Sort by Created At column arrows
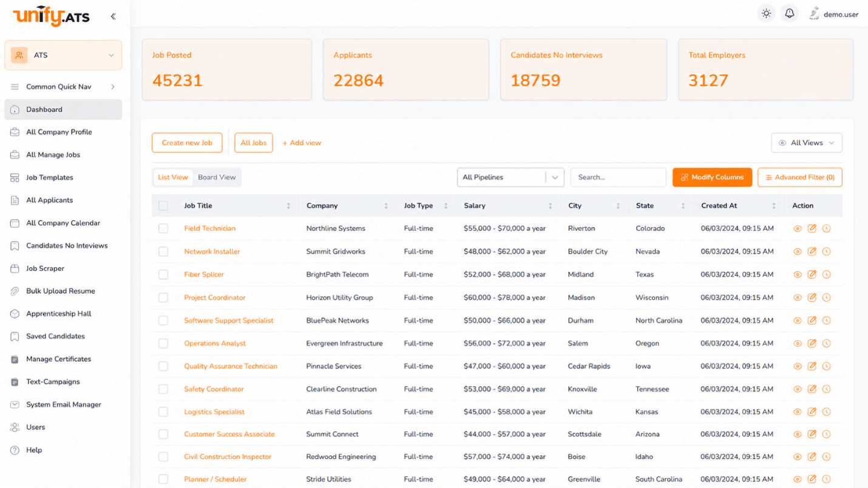This screenshot has width=868, height=488. (x=774, y=206)
